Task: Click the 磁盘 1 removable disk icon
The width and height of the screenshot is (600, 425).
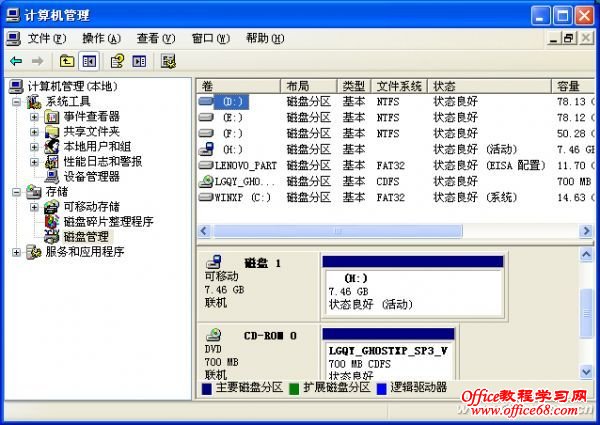Action: [x=214, y=262]
